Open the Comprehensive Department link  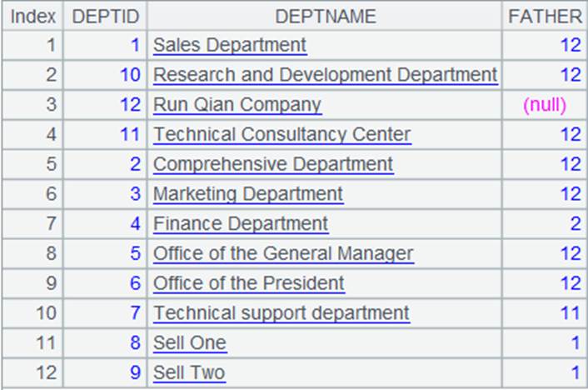273,164
